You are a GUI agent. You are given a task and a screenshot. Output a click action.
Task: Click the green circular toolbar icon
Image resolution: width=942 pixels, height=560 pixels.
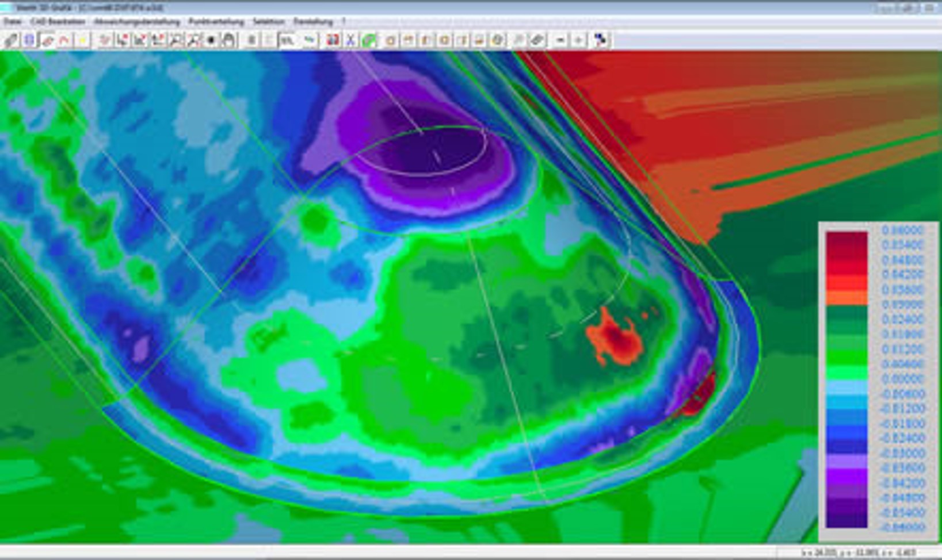(368, 40)
